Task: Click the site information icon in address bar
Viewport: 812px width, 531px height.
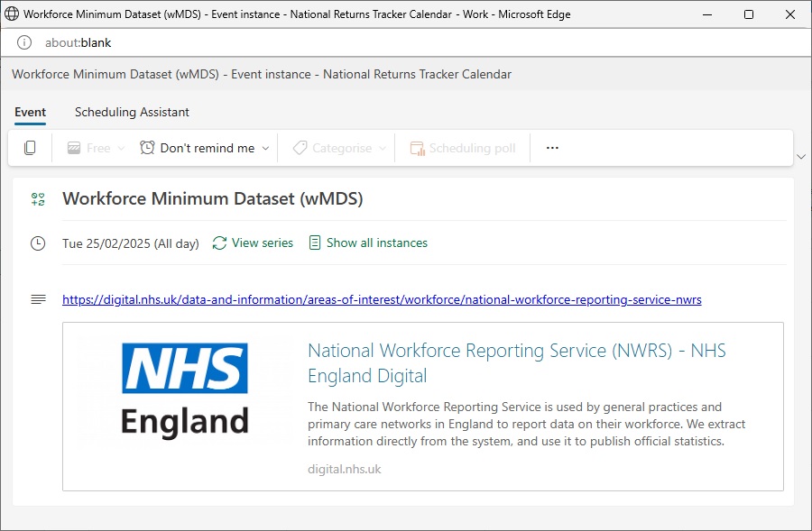Action: (24, 42)
